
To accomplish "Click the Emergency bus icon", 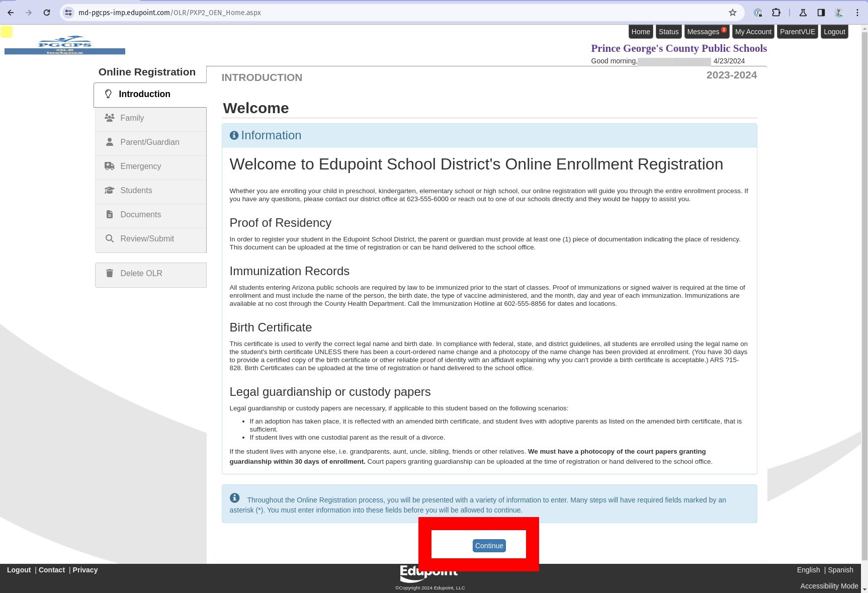I will 109,166.
